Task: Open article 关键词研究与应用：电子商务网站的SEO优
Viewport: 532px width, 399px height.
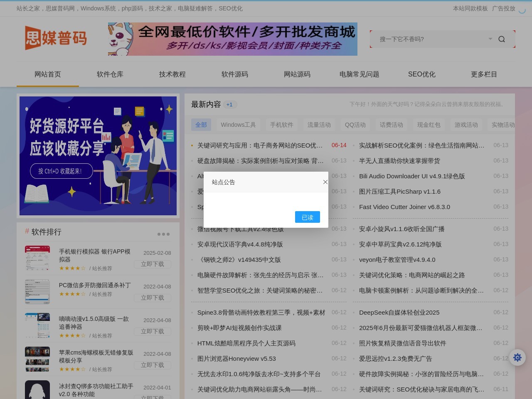Action: [260, 145]
